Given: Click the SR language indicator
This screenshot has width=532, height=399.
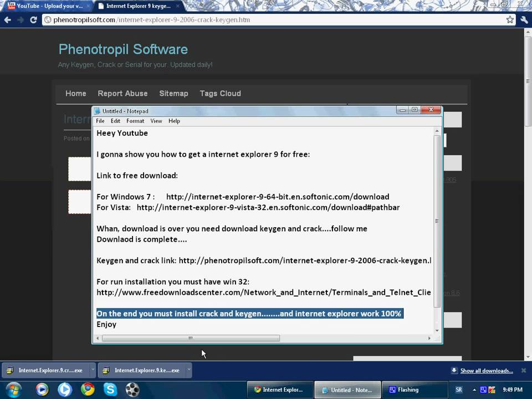Looking at the screenshot, I should [x=459, y=390].
